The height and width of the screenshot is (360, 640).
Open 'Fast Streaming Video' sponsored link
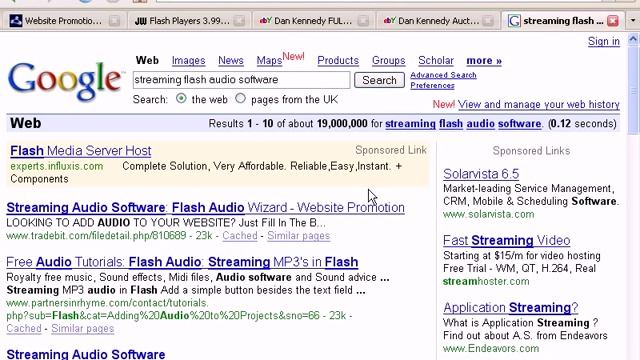point(507,240)
